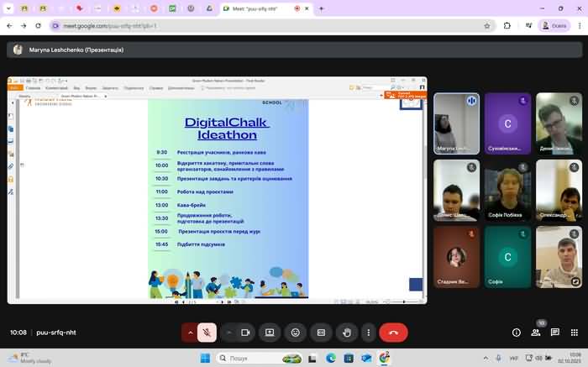Bookmark this page with the star icon
The image size is (588, 367).
coord(487,26)
